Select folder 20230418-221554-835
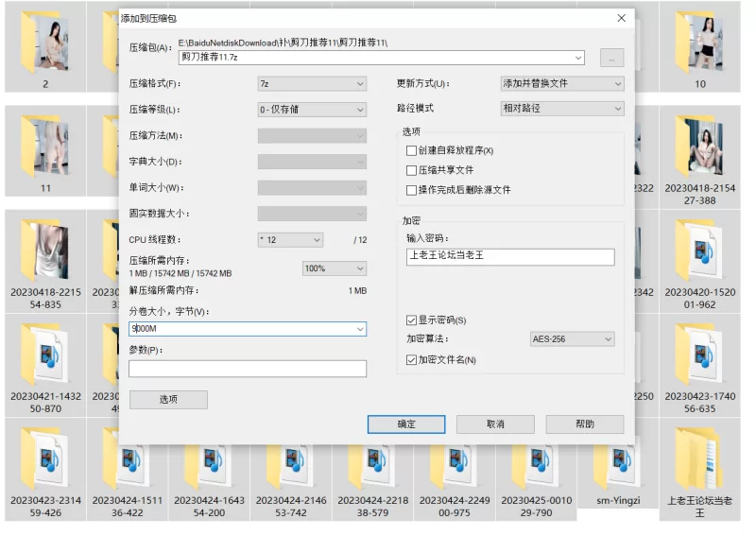This screenshot has height=536, width=756. tap(45, 262)
